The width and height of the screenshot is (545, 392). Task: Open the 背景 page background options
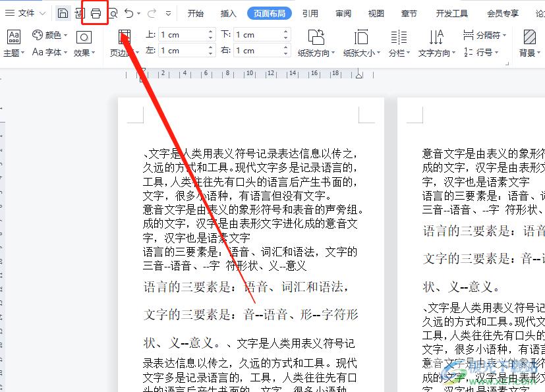[530, 43]
